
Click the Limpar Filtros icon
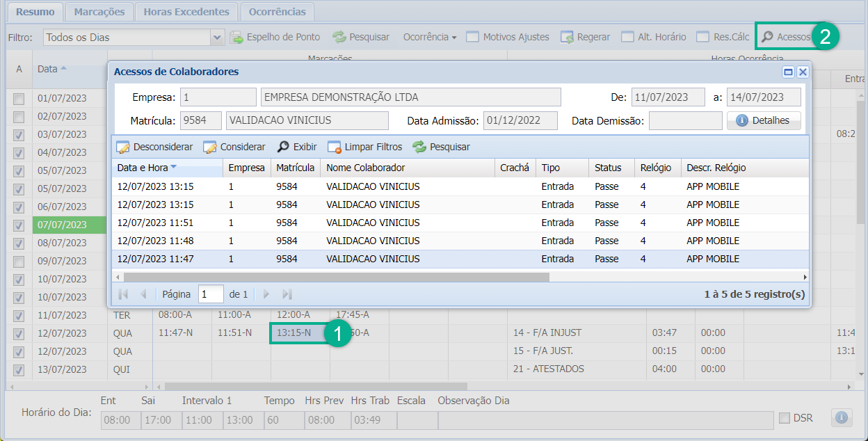pyautogui.click(x=335, y=147)
